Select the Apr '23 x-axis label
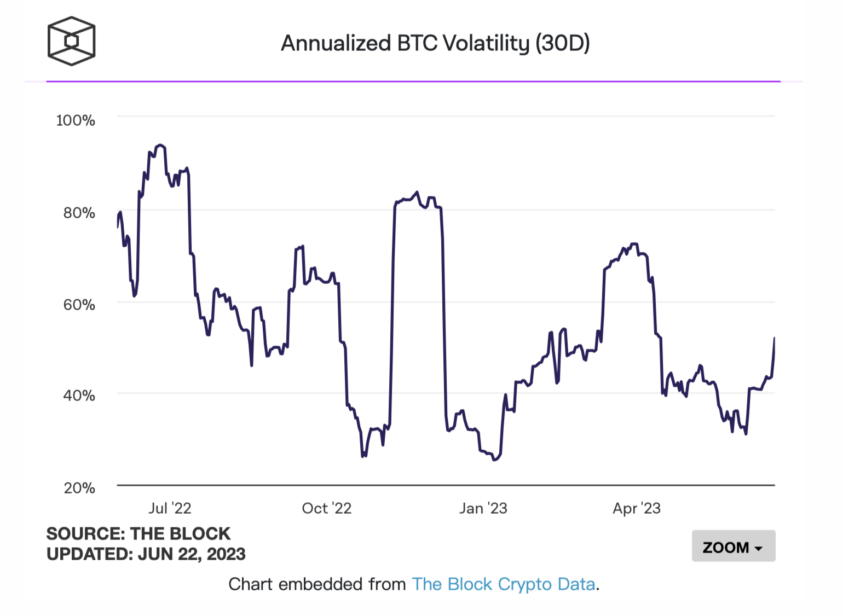 pyautogui.click(x=637, y=508)
